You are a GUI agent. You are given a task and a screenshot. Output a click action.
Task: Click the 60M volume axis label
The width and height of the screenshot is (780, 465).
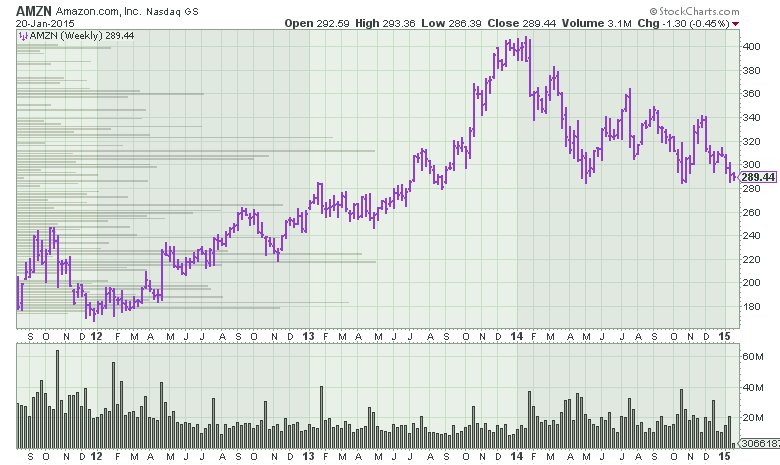coord(752,357)
